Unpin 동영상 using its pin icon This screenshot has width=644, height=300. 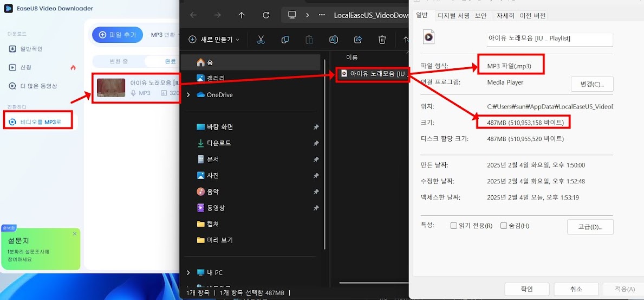pyautogui.click(x=316, y=208)
